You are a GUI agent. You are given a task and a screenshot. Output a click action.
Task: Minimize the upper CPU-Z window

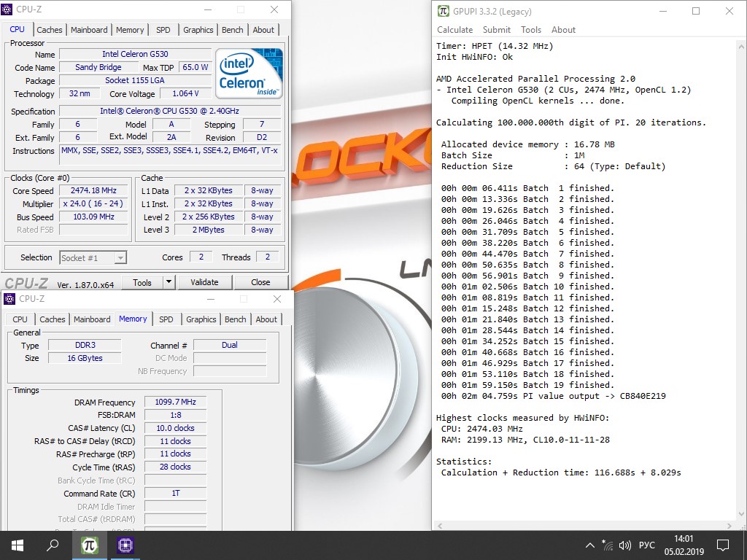pos(208,9)
